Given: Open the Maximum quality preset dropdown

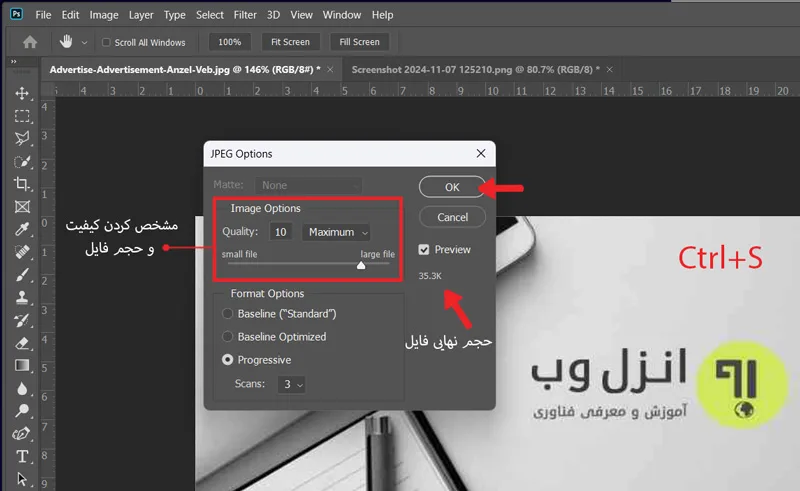Looking at the screenshot, I should 336,232.
